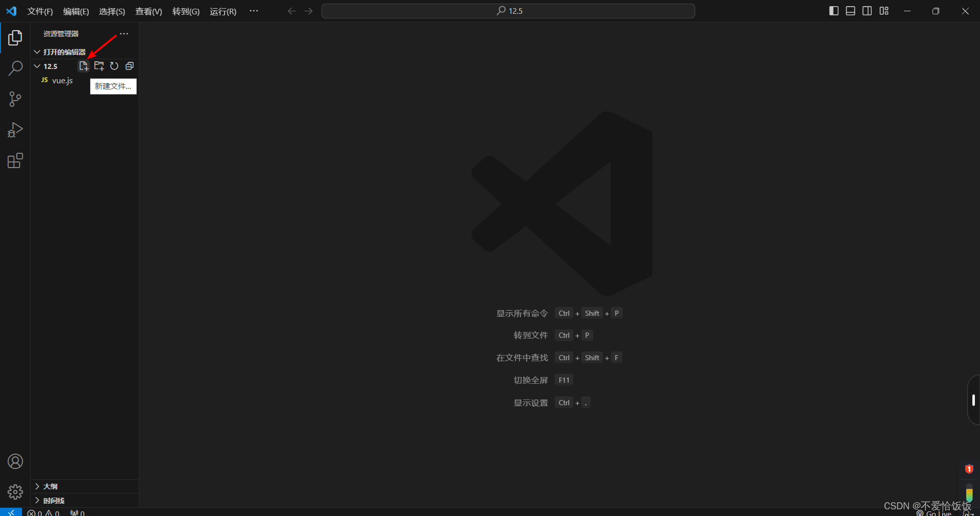Open the 运行(R) menu
Screen dimensions: 980x516
[x=223, y=11]
